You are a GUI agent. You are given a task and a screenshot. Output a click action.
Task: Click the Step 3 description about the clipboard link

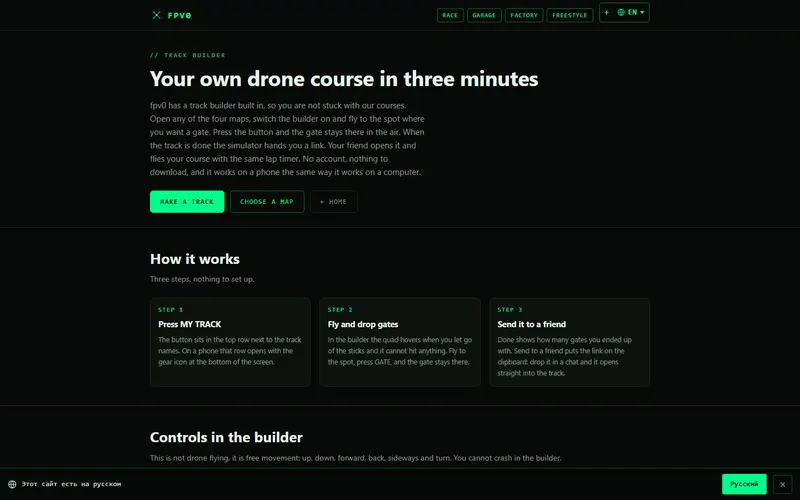[565, 357]
